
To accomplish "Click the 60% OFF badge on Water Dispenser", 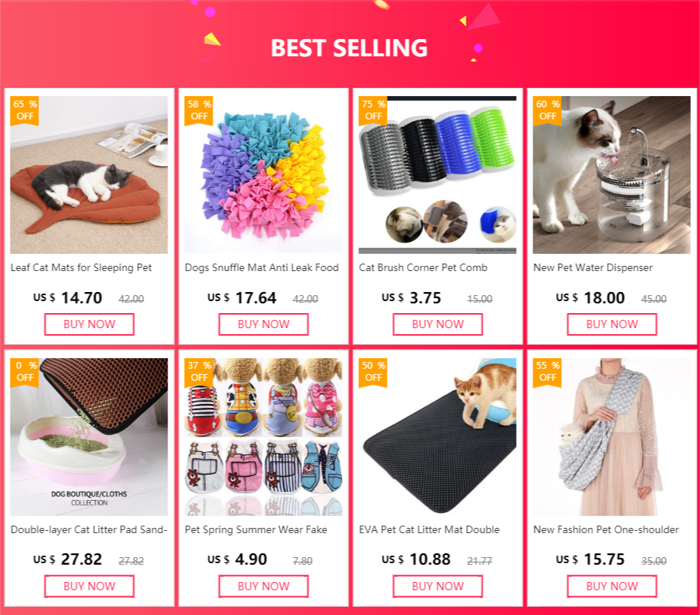I will [548, 110].
